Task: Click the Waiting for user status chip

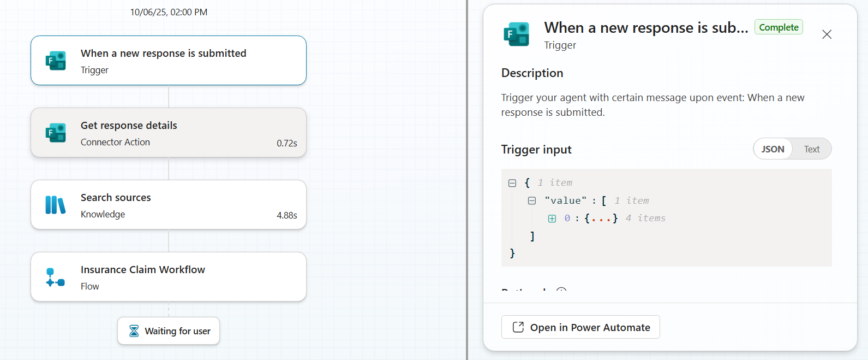Action: (x=169, y=331)
